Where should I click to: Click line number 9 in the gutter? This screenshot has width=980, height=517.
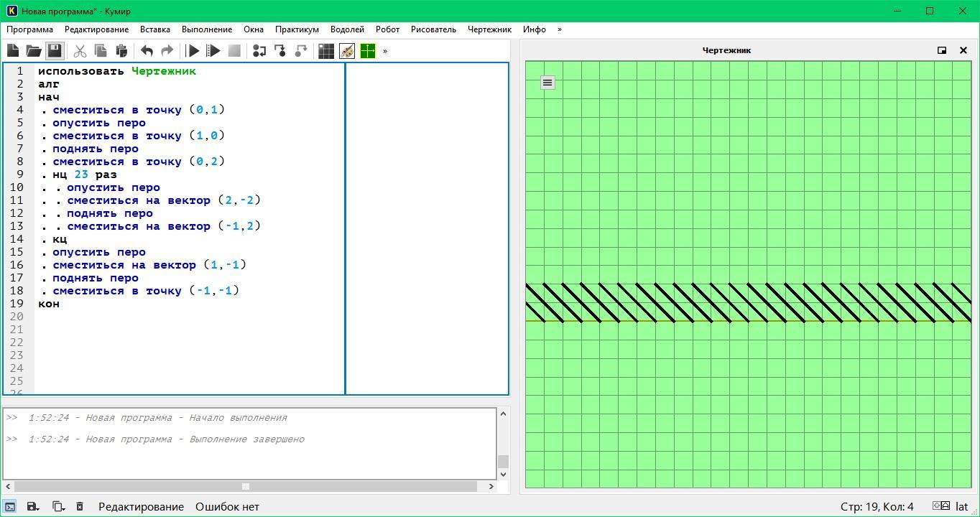point(20,174)
